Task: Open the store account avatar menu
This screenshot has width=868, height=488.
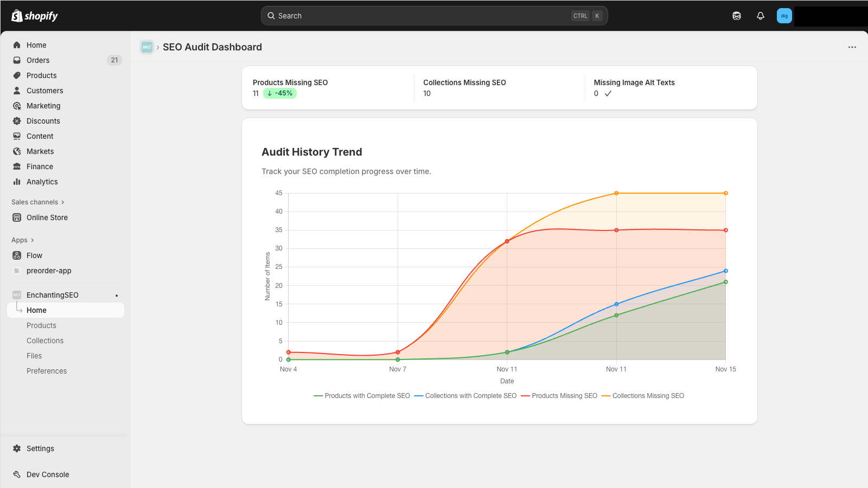Action: pyautogui.click(x=784, y=16)
